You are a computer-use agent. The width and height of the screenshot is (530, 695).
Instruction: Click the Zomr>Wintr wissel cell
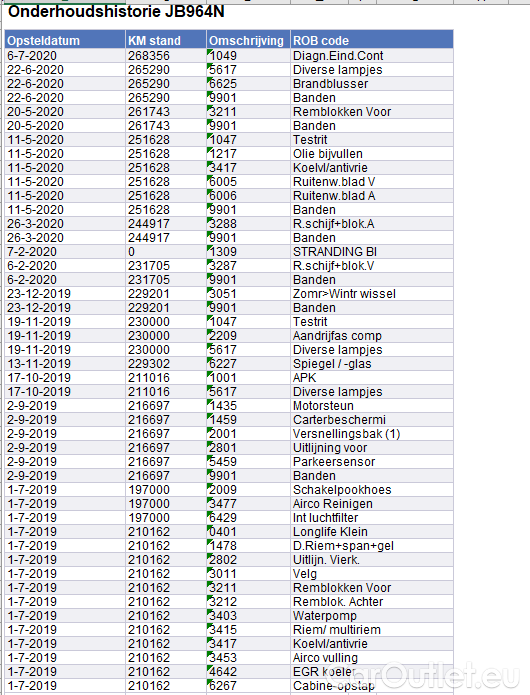tap(372, 294)
